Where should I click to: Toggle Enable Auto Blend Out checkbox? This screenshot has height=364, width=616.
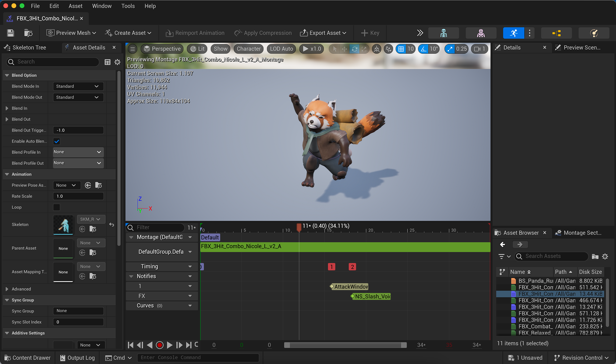(57, 141)
